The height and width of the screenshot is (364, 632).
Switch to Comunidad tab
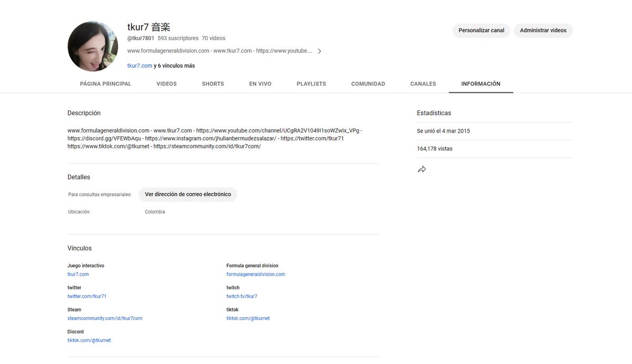[x=368, y=84]
